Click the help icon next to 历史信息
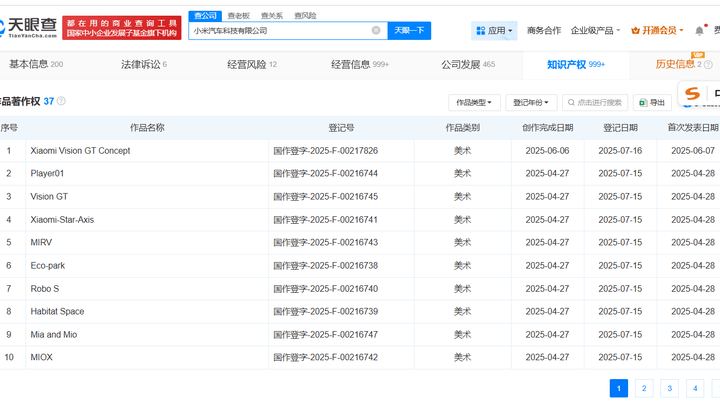Viewport: 720px width, 405px height. pyautogui.click(x=709, y=65)
